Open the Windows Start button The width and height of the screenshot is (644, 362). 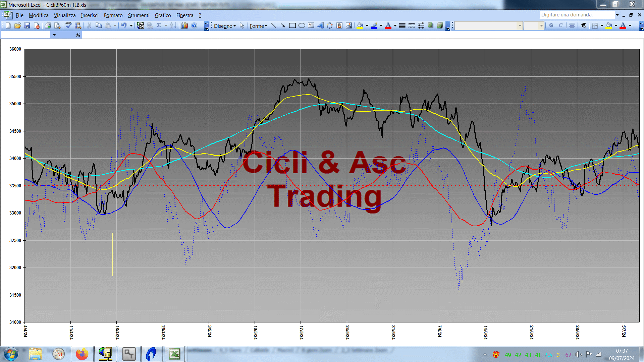click(x=11, y=354)
